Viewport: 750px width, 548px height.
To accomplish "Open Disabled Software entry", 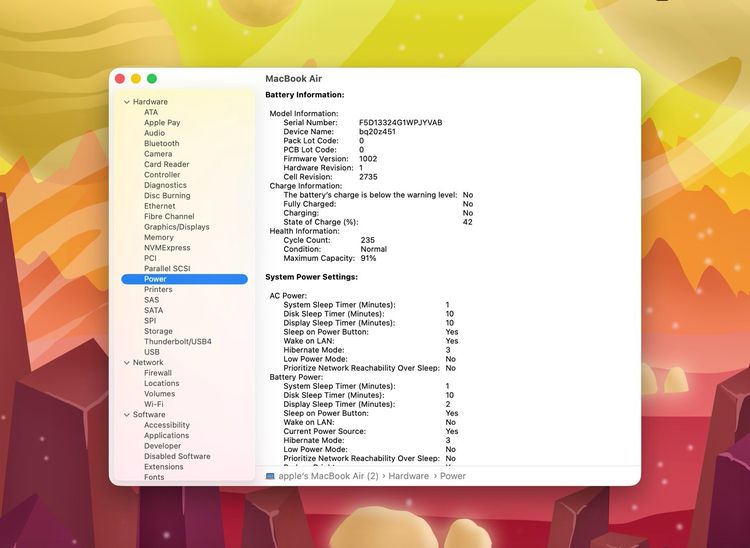I will click(177, 457).
